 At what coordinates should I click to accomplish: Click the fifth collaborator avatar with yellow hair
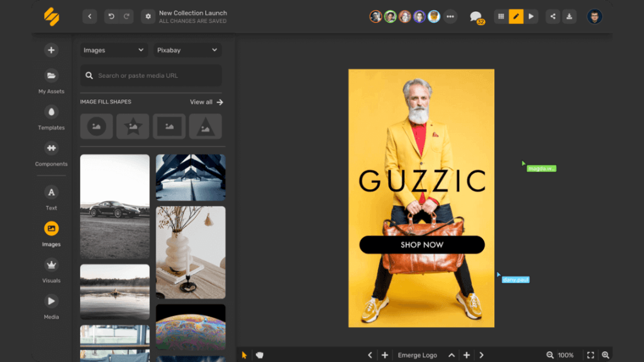point(434,16)
